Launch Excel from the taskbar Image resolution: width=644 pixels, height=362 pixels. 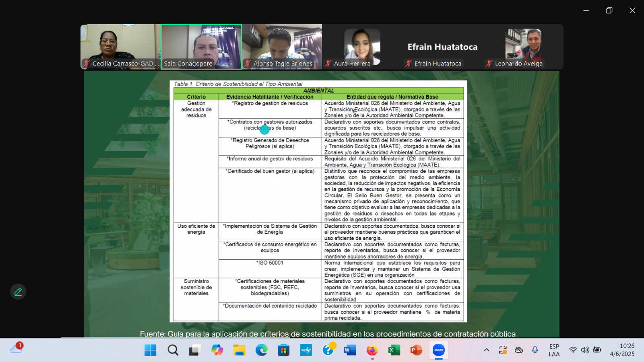(x=394, y=350)
